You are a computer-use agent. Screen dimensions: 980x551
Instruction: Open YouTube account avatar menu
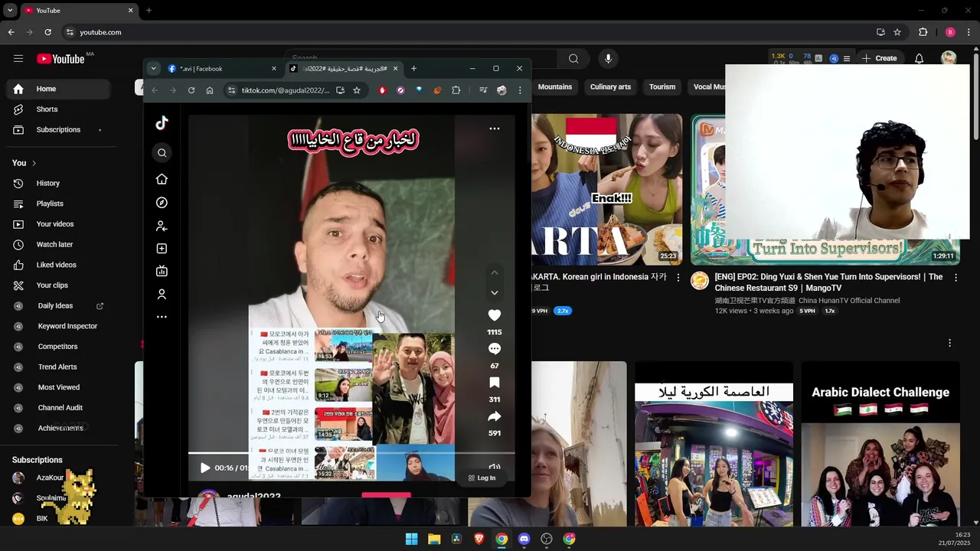pyautogui.click(x=949, y=59)
